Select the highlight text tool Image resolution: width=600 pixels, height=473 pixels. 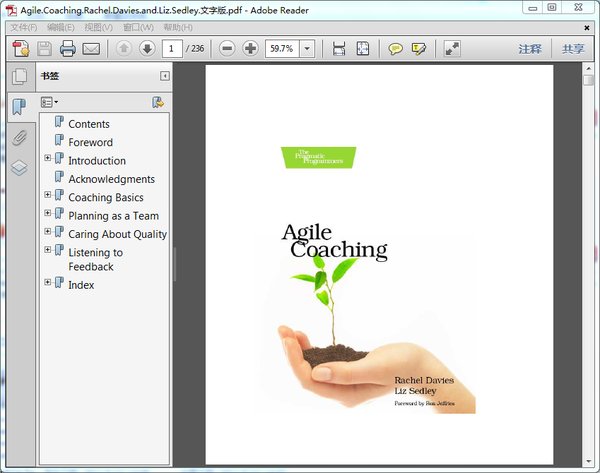point(419,49)
